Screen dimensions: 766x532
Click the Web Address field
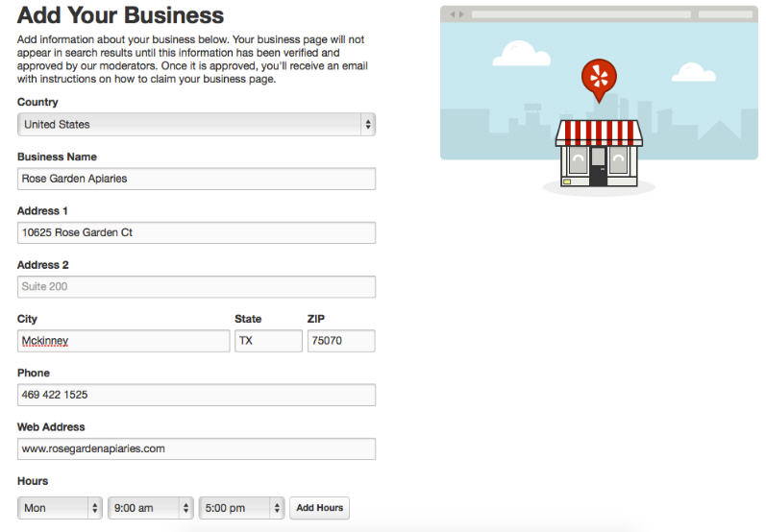(x=196, y=448)
